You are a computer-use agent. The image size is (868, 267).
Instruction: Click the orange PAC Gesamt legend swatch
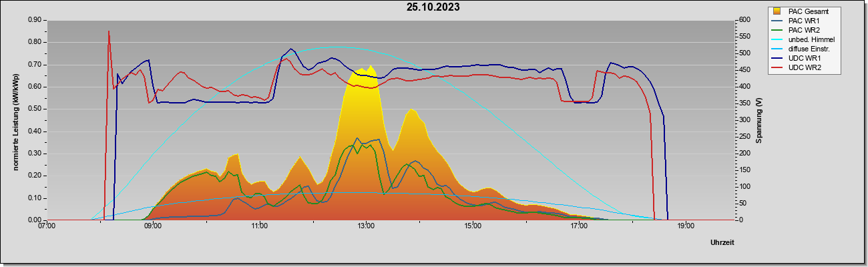(x=778, y=11)
